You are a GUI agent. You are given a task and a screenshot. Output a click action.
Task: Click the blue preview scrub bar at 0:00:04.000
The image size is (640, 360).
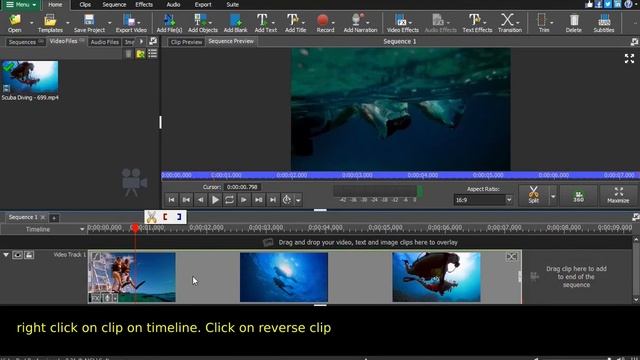tap(423, 175)
